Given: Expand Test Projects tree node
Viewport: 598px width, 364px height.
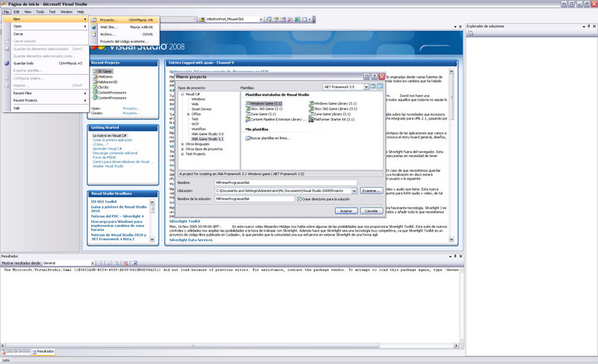Looking at the screenshot, I should [x=182, y=154].
